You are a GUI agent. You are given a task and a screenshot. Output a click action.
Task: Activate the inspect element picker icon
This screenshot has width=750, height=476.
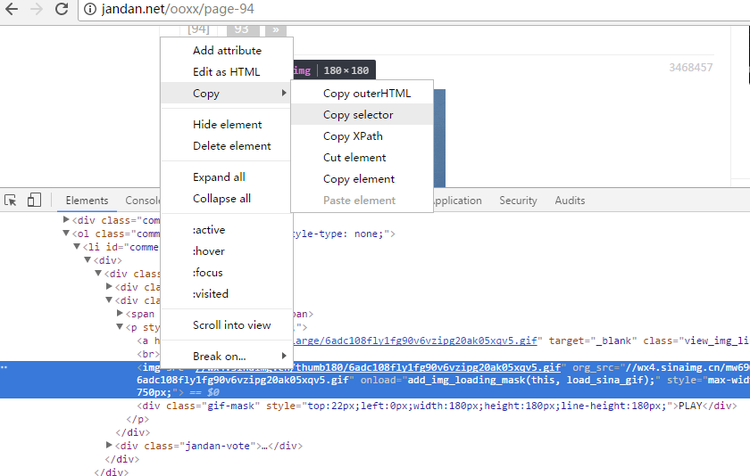(11, 200)
